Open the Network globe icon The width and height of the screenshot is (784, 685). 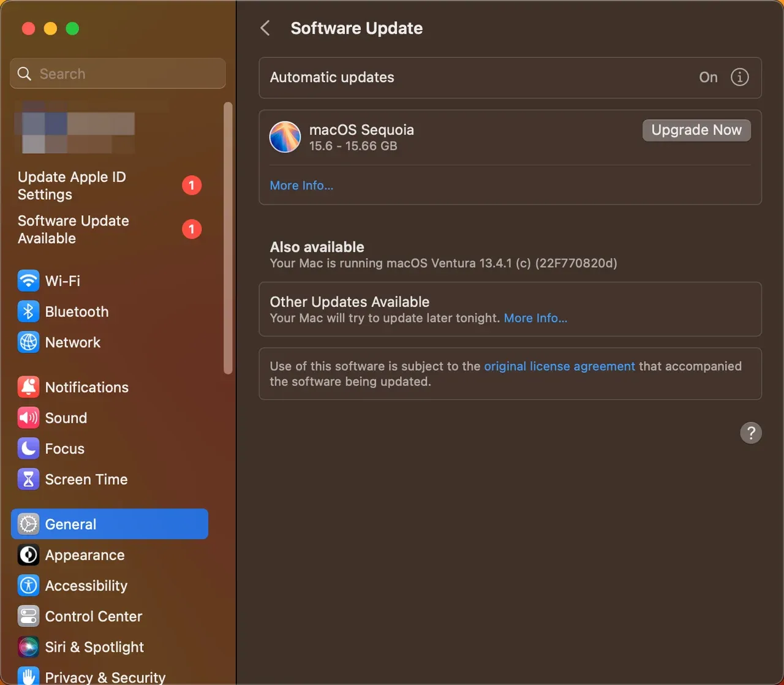pyautogui.click(x=28, y=342)
